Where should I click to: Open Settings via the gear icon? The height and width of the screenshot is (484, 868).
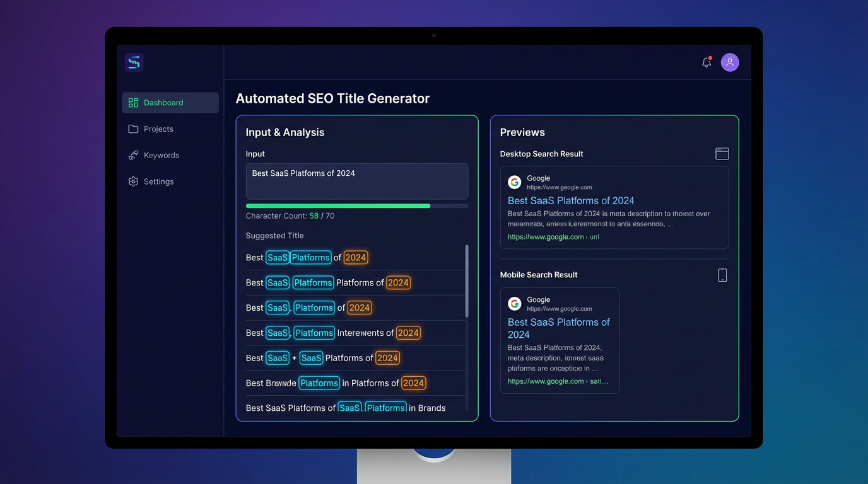[133, 181]
